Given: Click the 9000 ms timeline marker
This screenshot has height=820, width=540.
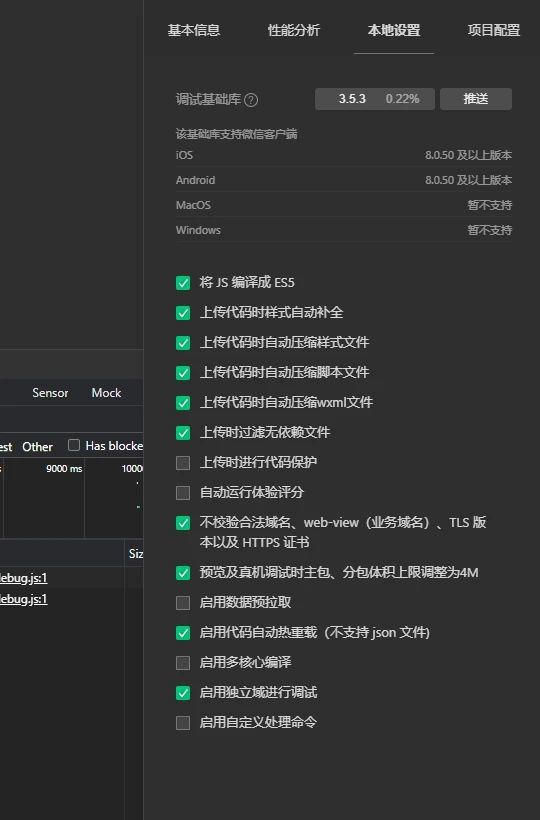Looking at the screenshot, I should pos(64,469).
